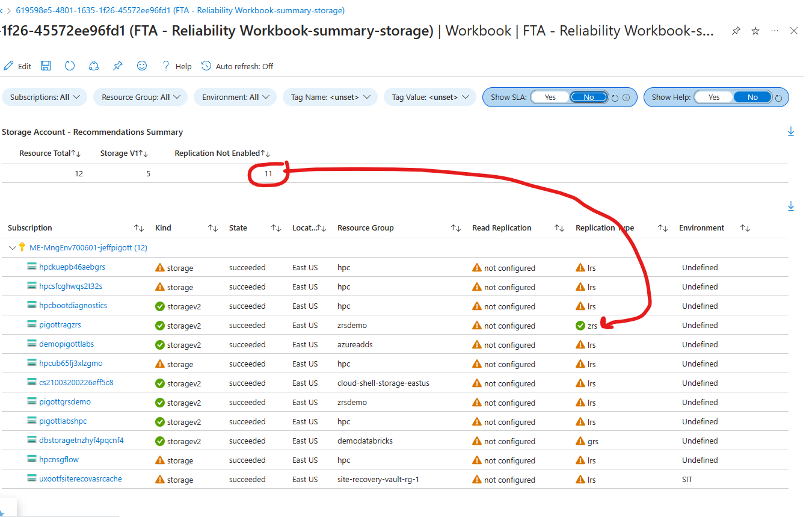Switch Show Help toggle to Yes
The width and height of the screenshot is (812, 517).
tap(713, 96)
